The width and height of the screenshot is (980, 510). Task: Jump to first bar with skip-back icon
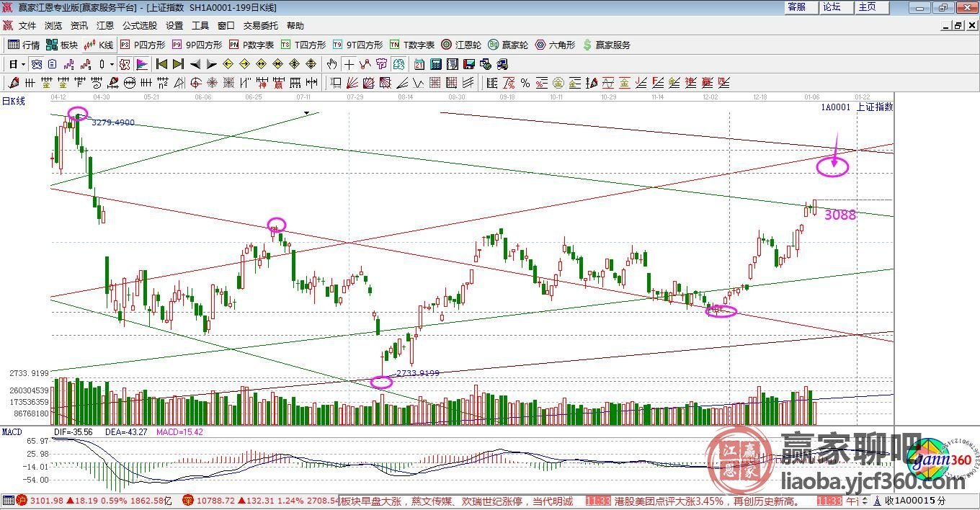coord(161,64)
